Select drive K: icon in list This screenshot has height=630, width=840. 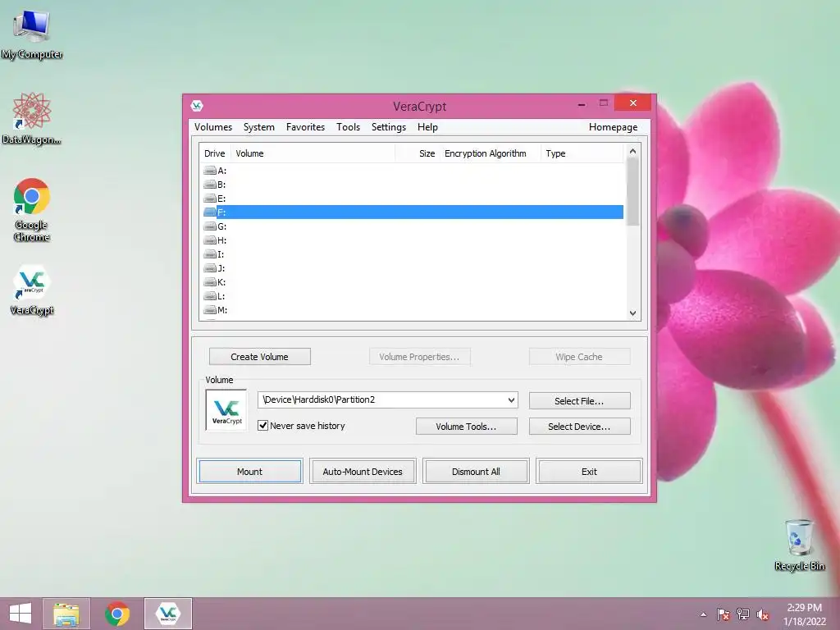(209, 282)
